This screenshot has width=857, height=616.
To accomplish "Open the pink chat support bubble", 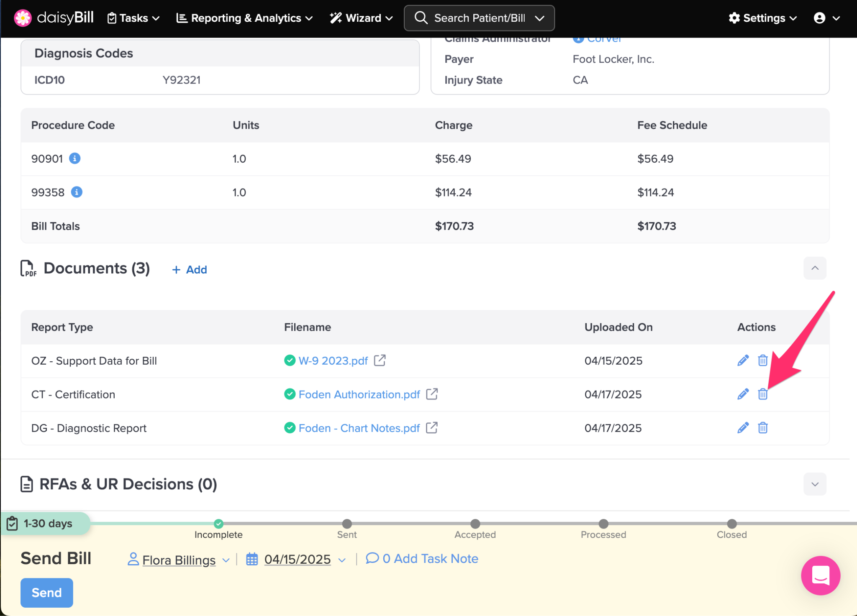I will (820, 575).
